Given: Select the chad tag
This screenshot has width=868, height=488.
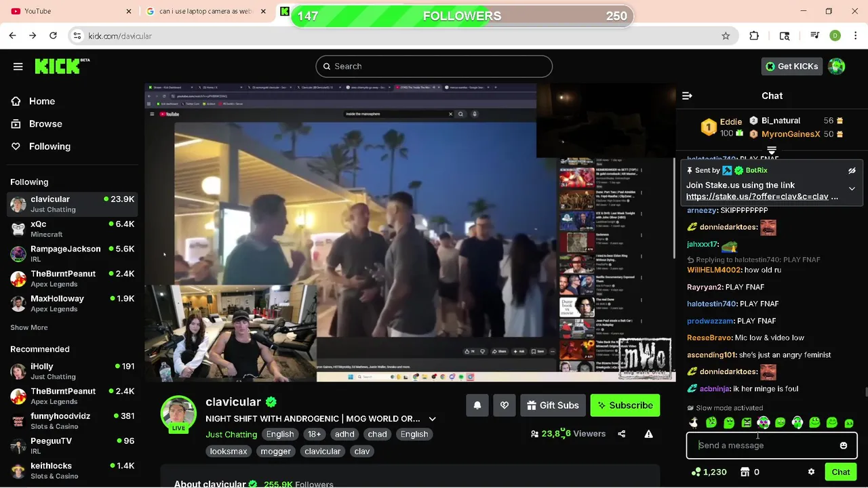Looking at the screenshot, I should [x=377, y=434].
